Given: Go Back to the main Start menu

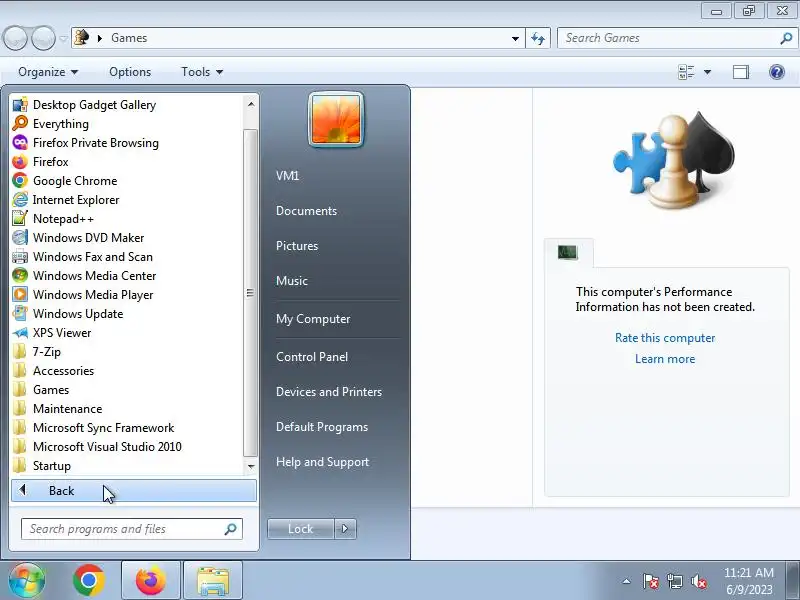Looking at the screenshot, I should (134, 491).
